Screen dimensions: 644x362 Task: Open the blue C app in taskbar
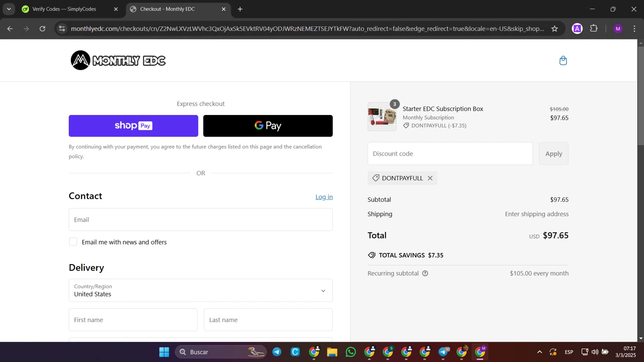(x=295, y=352)
